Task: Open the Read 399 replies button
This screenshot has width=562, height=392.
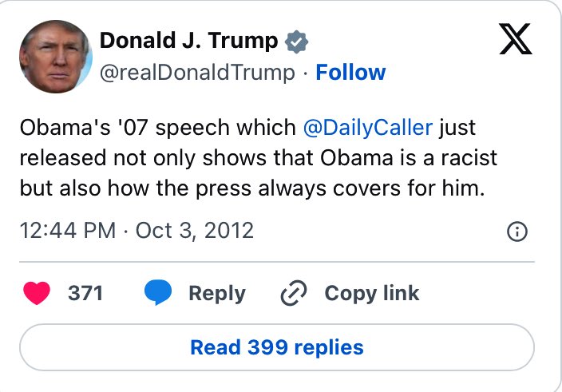Action: [277, 348]
